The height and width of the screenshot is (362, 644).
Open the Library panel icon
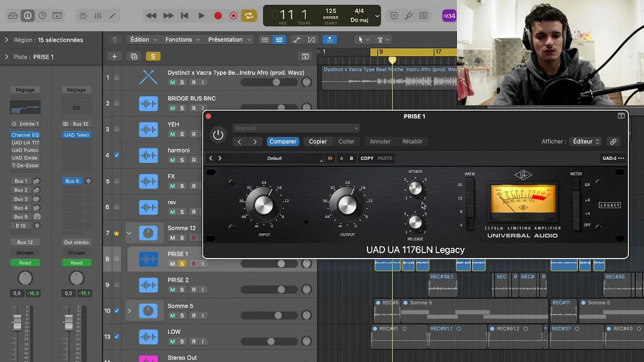pos(13,16)
